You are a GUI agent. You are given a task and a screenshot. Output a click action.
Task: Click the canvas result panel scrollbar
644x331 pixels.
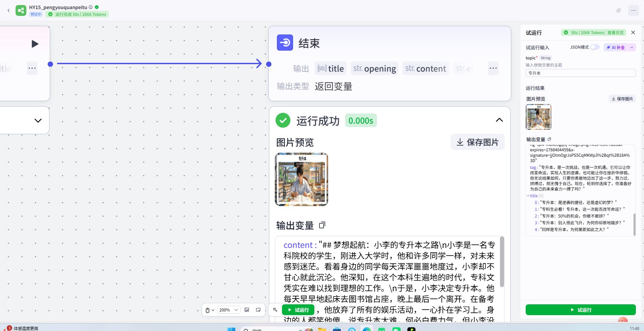(502, 262)
